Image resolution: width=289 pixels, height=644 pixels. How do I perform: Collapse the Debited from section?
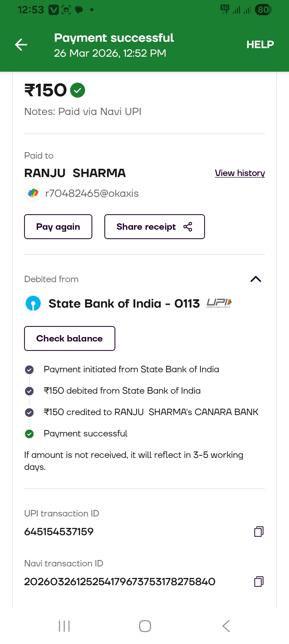pos(256,279)
